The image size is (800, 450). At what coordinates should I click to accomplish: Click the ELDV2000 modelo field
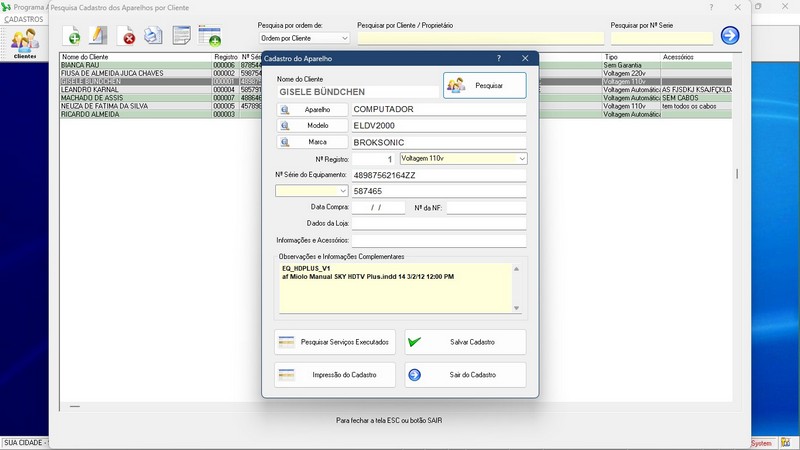point(439,126)
